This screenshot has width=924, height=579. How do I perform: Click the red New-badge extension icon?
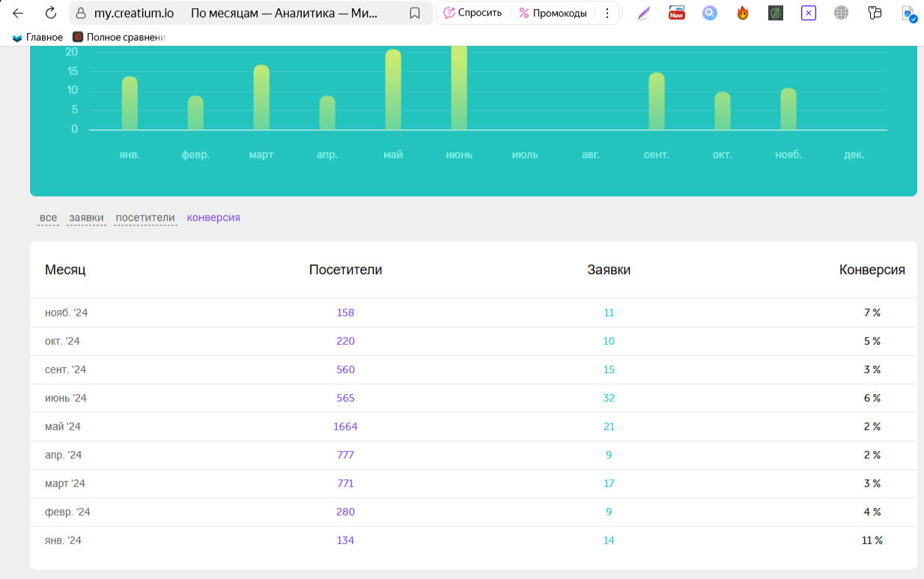[x=677, y=13]
